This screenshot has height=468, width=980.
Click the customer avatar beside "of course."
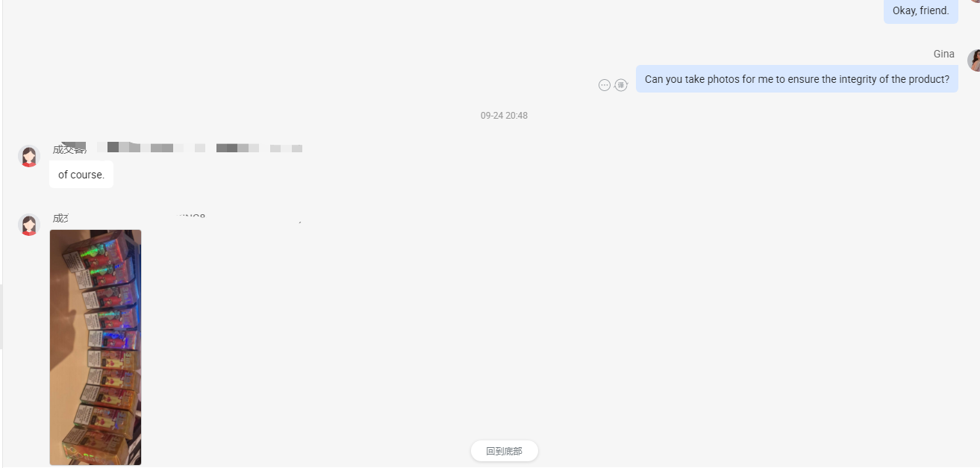click(29, 156)
